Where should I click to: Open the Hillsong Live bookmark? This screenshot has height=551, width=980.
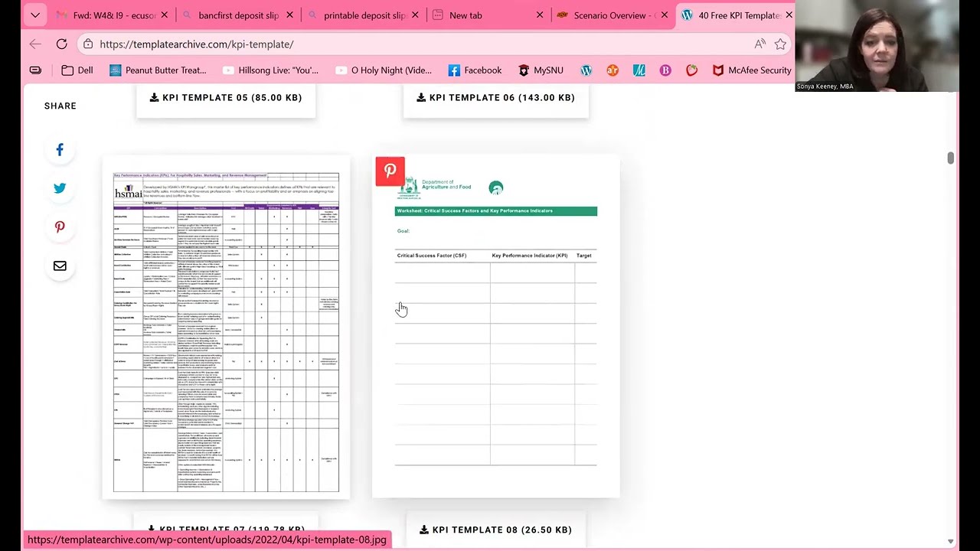[x=270, y=70]
